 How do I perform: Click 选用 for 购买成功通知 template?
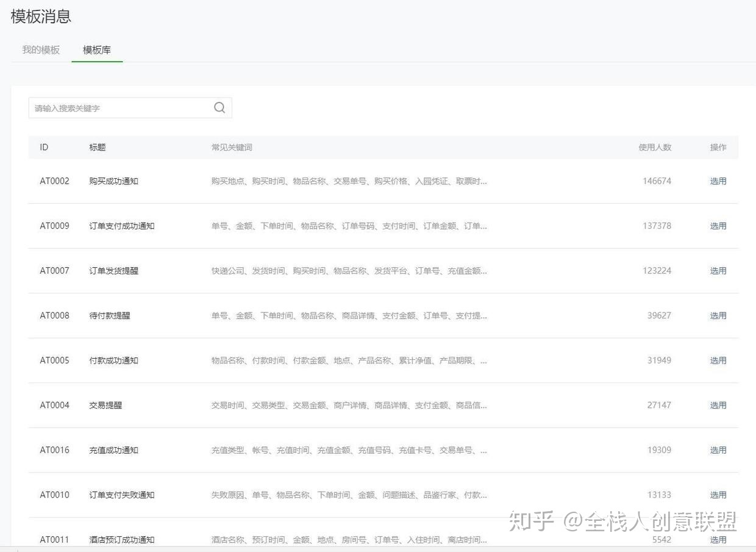[x=718, y=181]
